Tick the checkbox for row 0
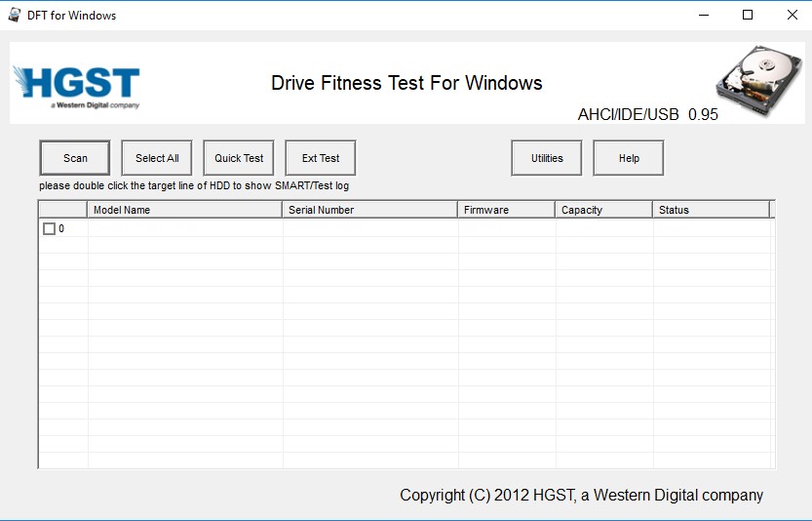This screenshot has height=521, width=812. point(49,228)
